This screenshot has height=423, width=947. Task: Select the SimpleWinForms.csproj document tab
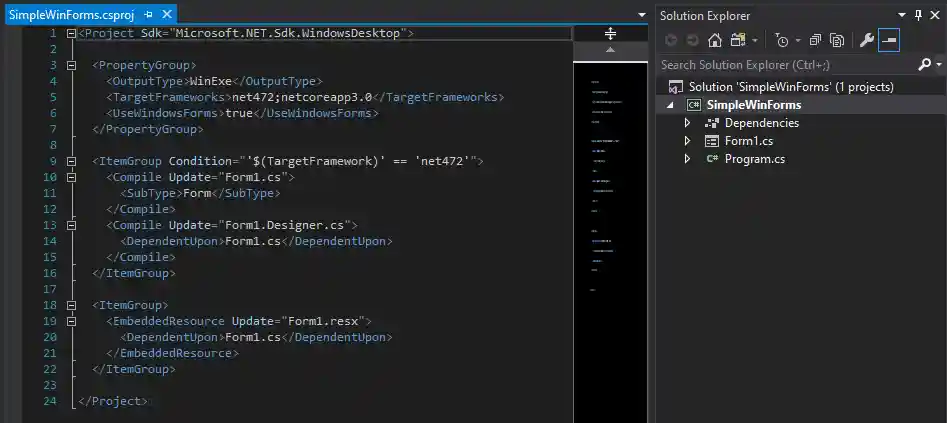click(x=70, y=16)
